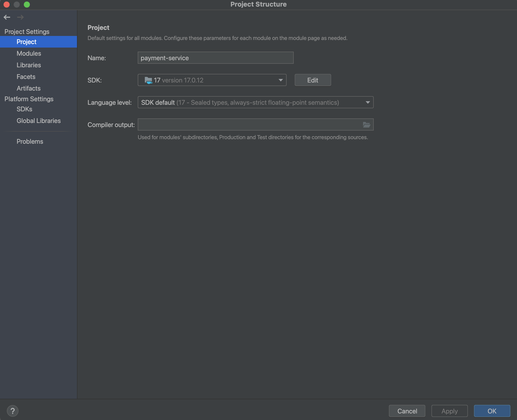Open SDKs under Platform Settings
The height and width of the screenshot is (420, 517).
[25, 109]
